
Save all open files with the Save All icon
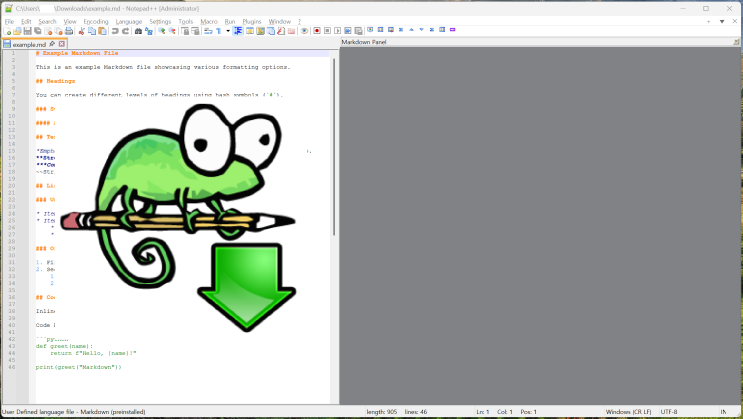[38, 31]
